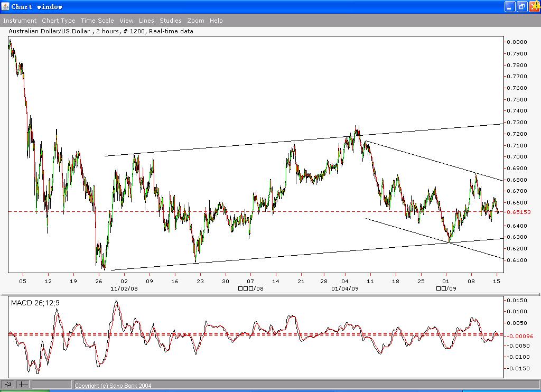Click the -0.00096 MACD value label

click(x=519, y=336)
